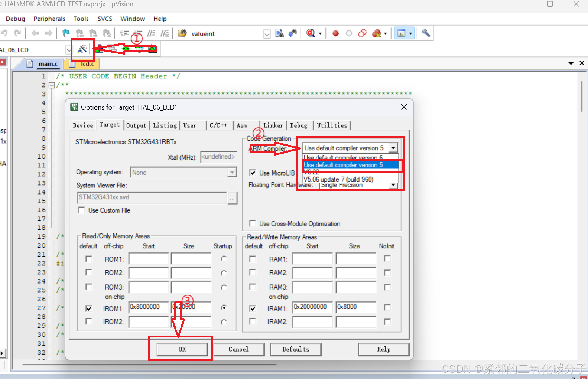Check the IRAM1 NoInit checkbox
588x379 pixels.
387,307
